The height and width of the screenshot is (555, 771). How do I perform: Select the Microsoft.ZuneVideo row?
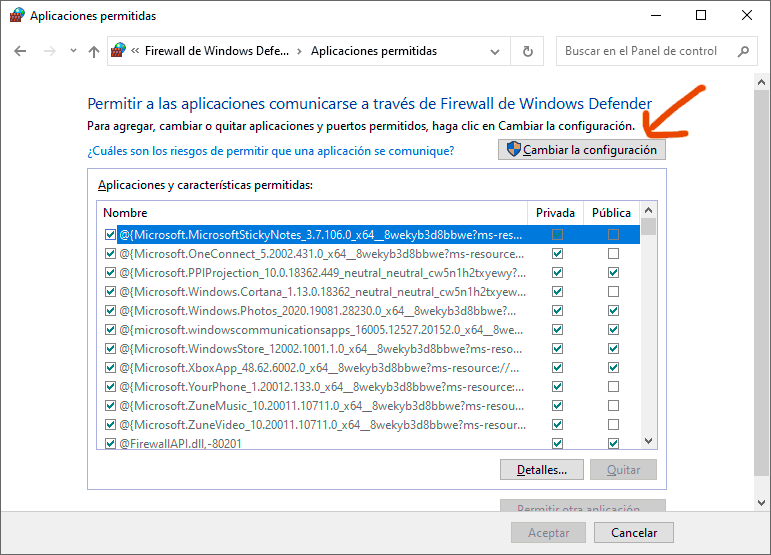click(369, 425)
